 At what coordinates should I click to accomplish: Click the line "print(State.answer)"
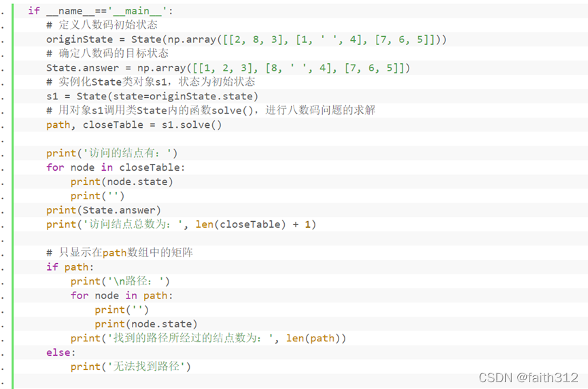click(x=103, y=210)
